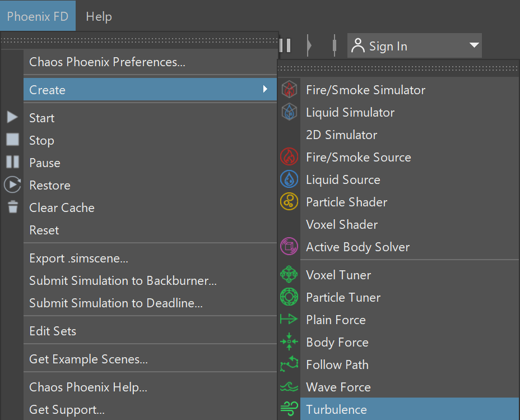Viewport: 520px width, 420px height.
Task: Click the Pause simulation icon in menu
Action: pos(12,162)
